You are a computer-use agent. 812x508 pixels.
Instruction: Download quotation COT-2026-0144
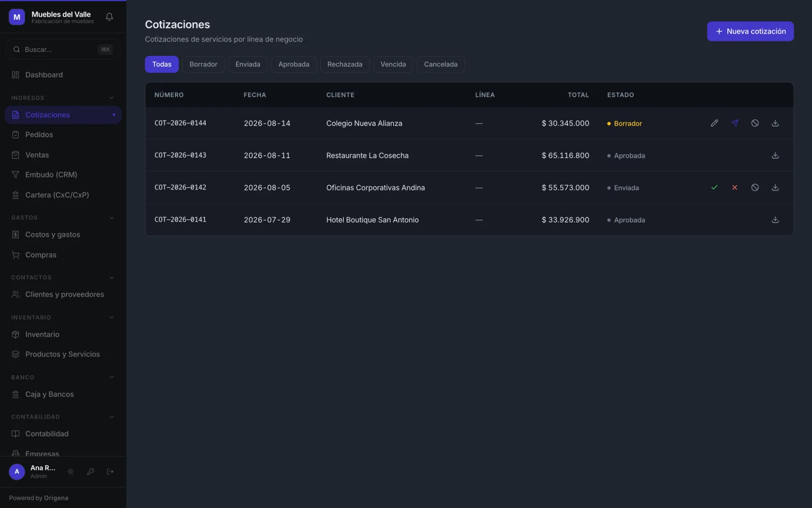[x=775, y=123]
